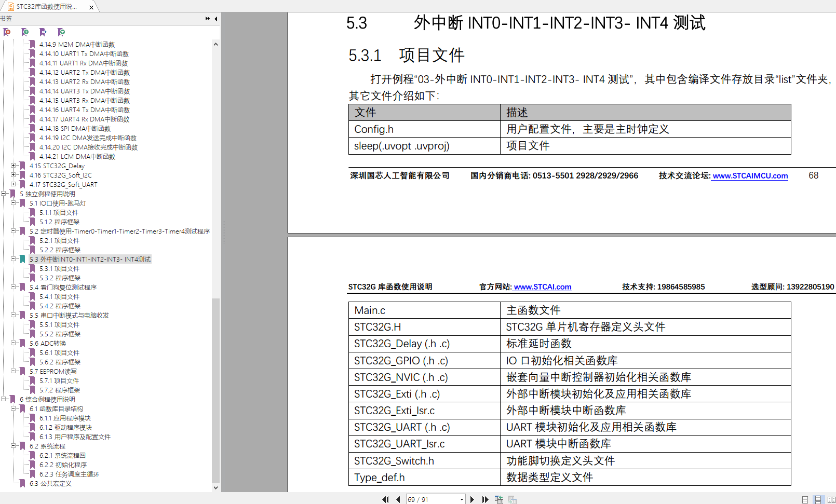Close the STC32 document tab
The image size is (836, 504).
pos(91,7)
